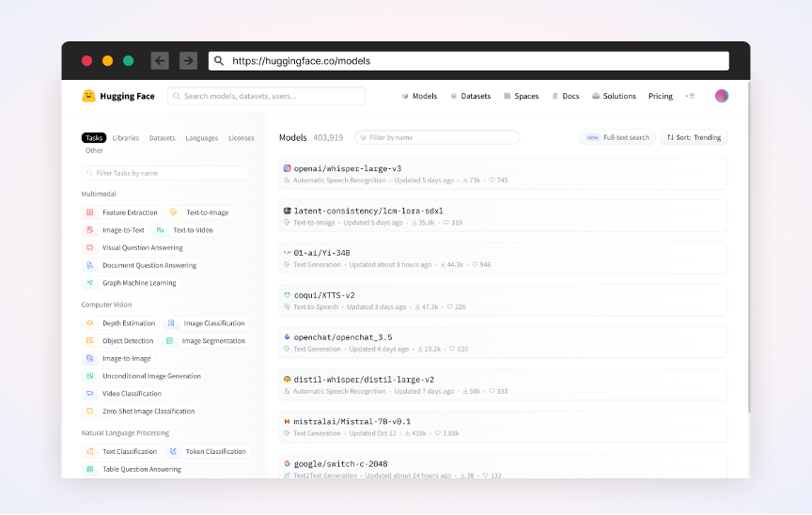Click the Token Classification icon
This screenshot has height=515, width=812.
coord(173,451)
